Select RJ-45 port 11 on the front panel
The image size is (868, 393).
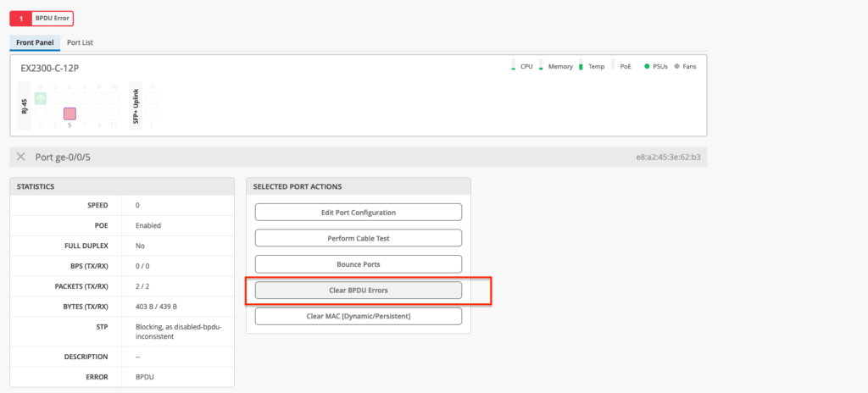(x=114, y=113)
